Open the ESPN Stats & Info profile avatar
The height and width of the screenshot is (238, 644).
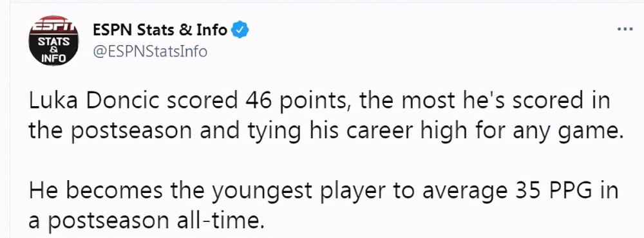(x=53, y=41)
